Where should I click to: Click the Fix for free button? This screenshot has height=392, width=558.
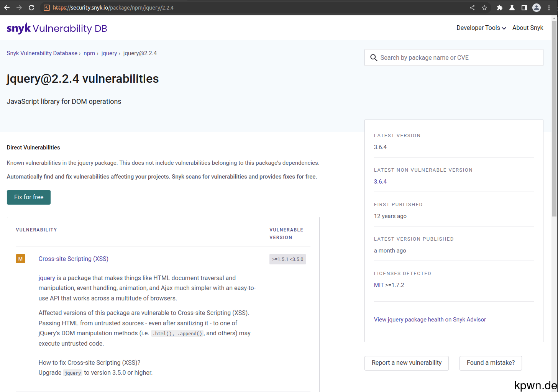click(x=28, y=197)
